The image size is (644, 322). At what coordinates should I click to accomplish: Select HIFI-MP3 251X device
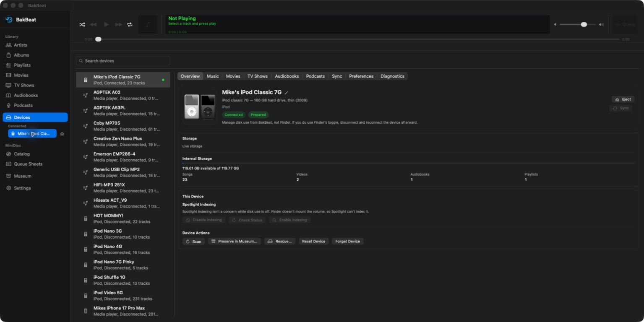[123, 188]
